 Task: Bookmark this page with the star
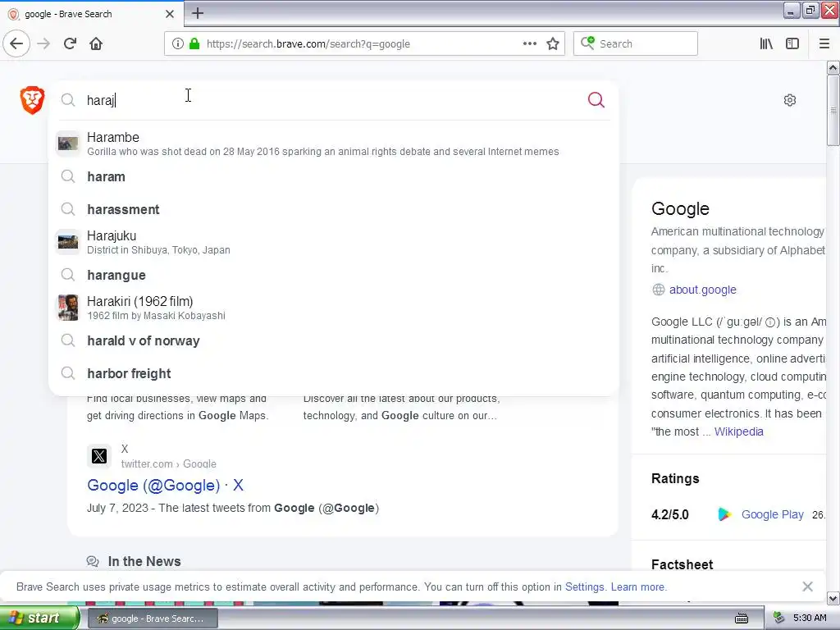pos(553,43)
